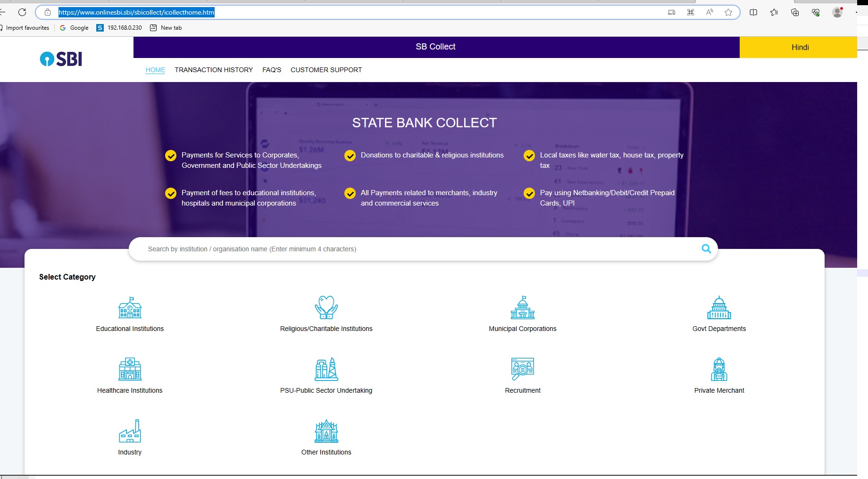Click the screen cast icon in address bar
The image size is (868, 479).
(x=672, y=12)
